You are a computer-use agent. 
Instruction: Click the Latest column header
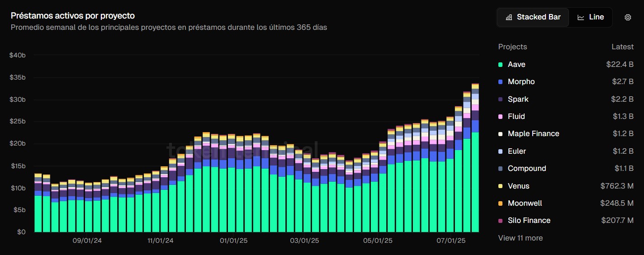(x=622, y=47)
